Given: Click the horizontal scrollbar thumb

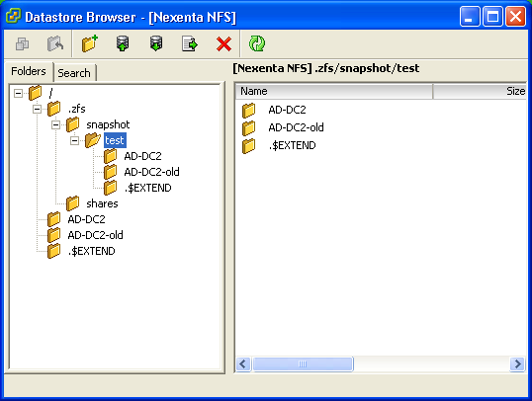Looking at the screenshot, I should coord(303,364).
